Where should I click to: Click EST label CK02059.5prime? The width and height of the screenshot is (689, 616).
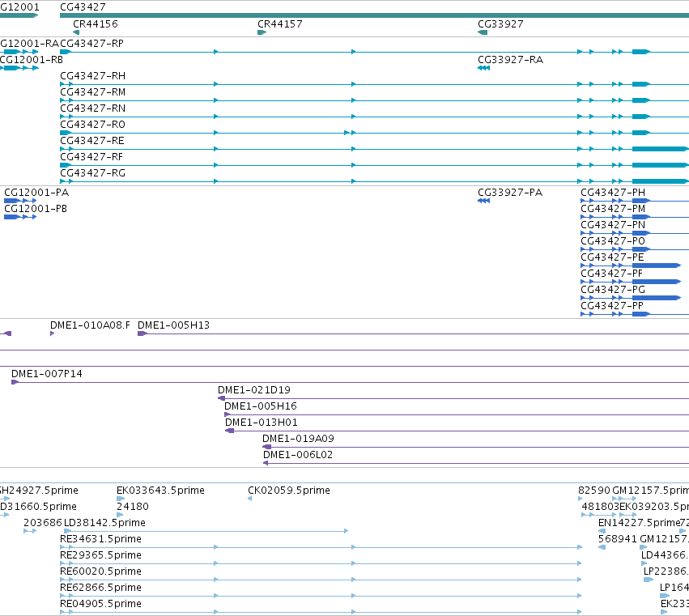(x=289, y=491)
